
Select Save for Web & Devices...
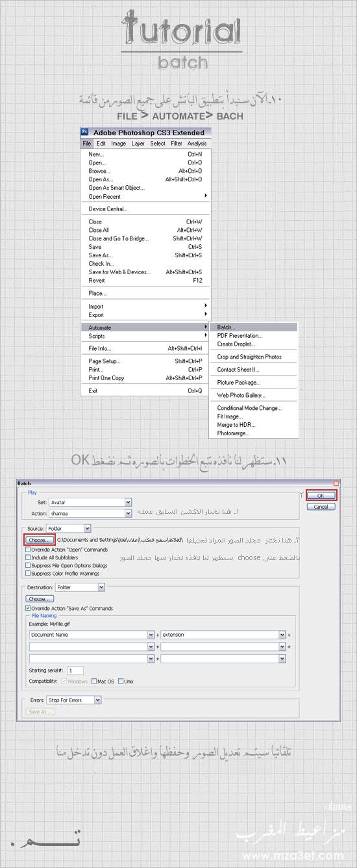pyautogui.click(x=145, y=272)
